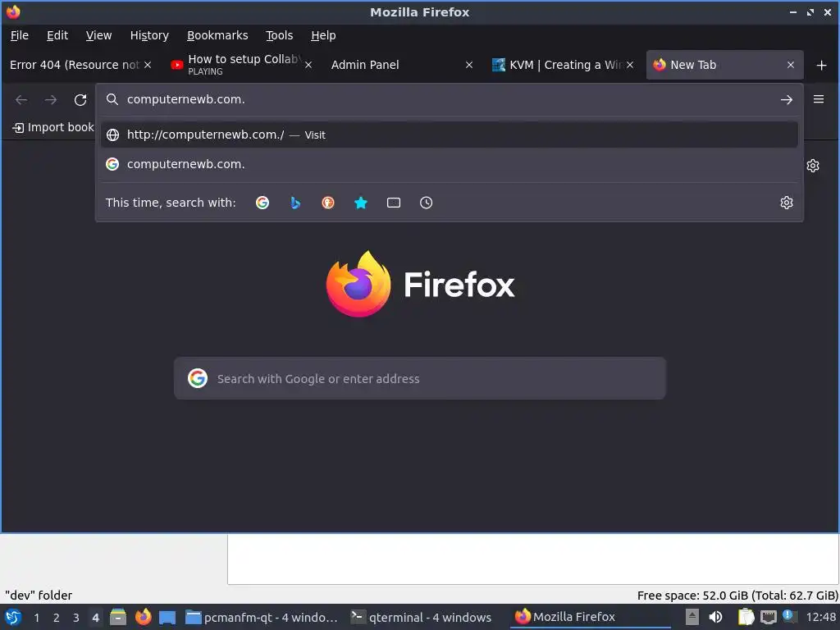
Task: Search open tabs using the tab icon
Action: coord(394,203)
